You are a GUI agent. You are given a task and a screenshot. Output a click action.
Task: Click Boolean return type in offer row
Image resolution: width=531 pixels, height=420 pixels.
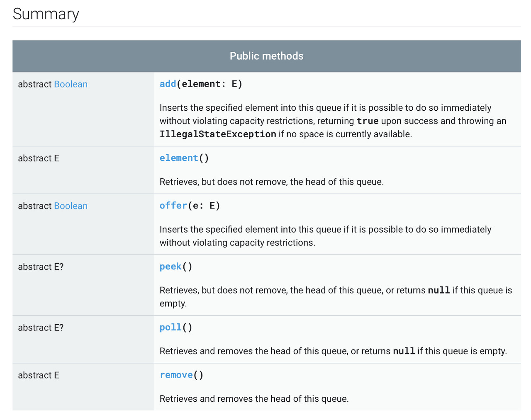[x=71, y=206]
